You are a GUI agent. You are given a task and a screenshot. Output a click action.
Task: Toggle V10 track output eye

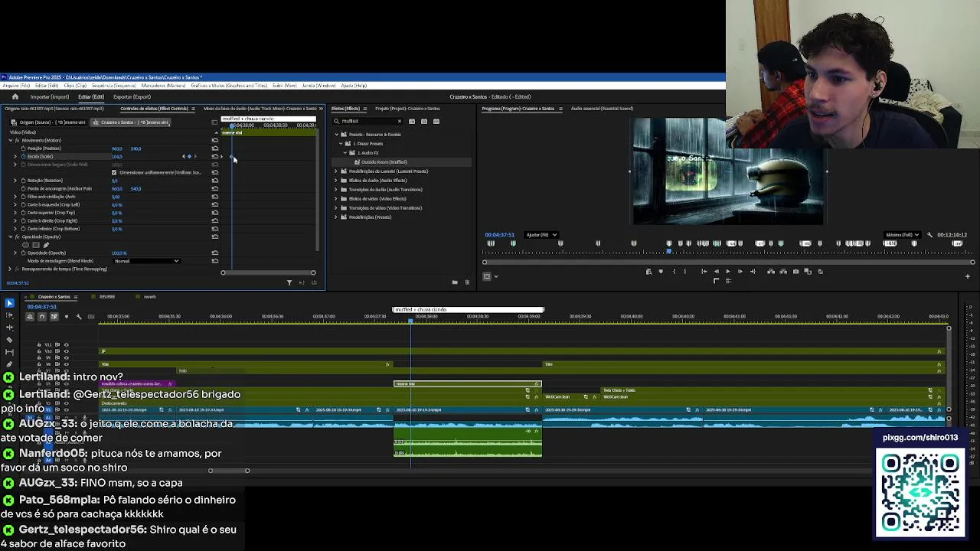[x=66, y=351]
